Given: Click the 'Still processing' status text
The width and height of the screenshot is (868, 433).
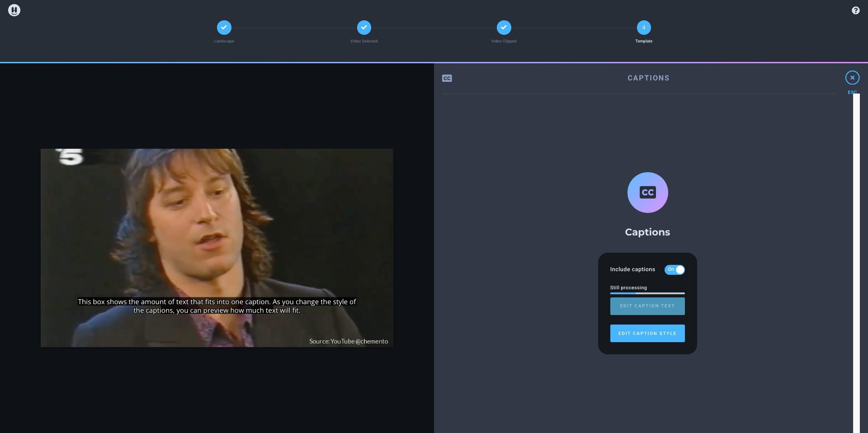Looking at the screenshot, I should tap(628, 287).
